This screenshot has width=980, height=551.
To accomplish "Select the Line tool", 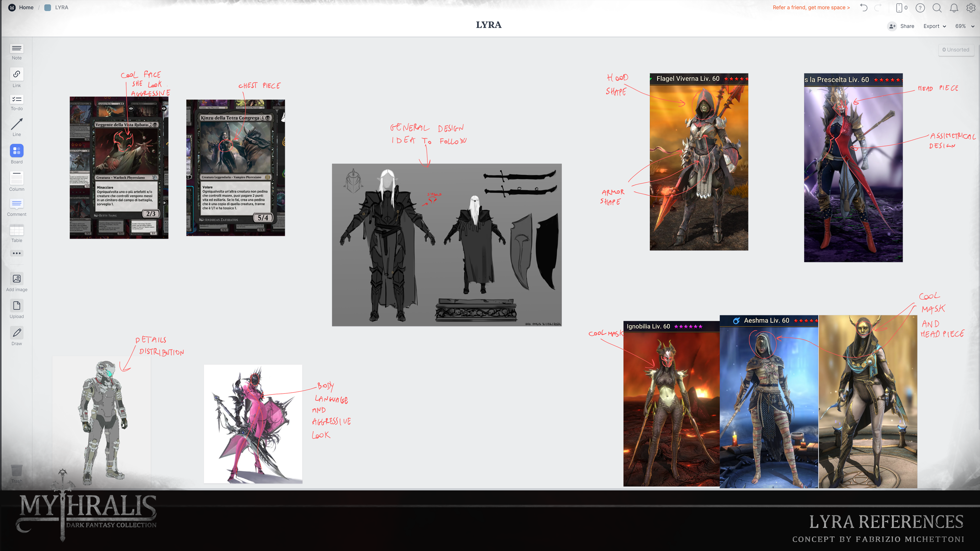I will pos(16,124).
